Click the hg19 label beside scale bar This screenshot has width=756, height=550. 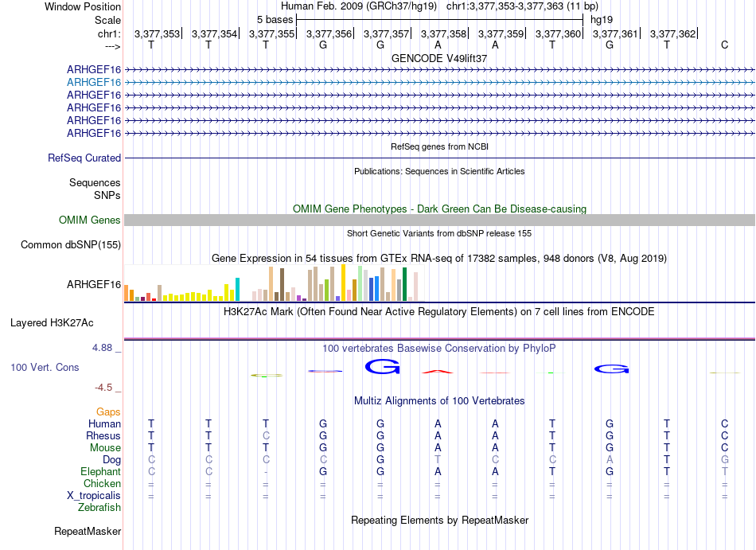point(602,20)
